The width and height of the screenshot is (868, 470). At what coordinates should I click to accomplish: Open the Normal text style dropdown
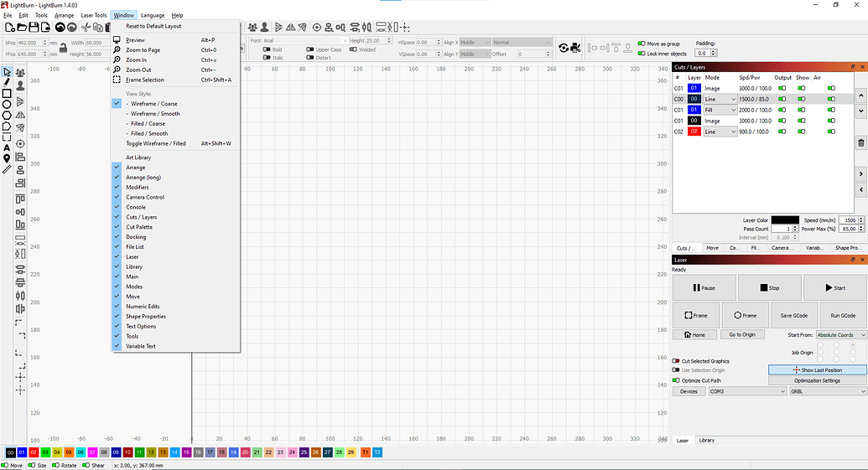click(522, 42)
